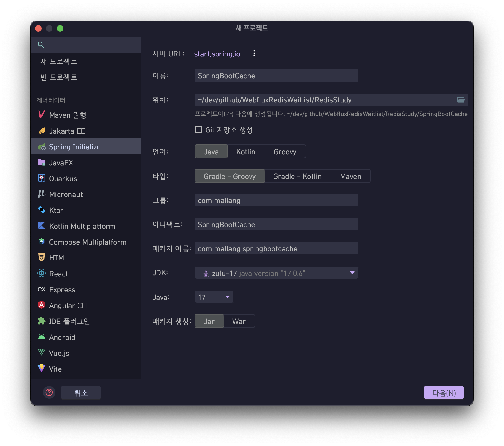Image resolution: width=504 pixels, height=446 pixels.
Task: Click the Android robot icon
Action: point(42,337)
